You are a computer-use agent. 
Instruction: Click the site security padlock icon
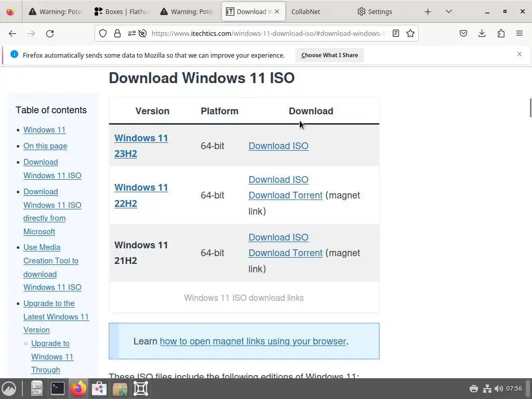pyautogui.click(x=117, y=33)
